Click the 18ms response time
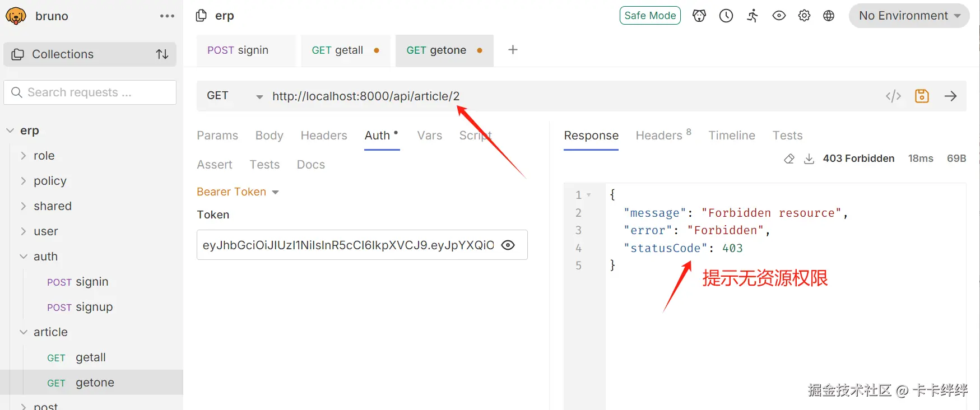 click(x=921, y=159)
